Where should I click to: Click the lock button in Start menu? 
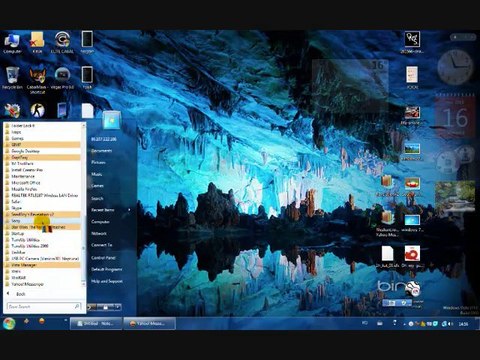click(x=105, y=307)
